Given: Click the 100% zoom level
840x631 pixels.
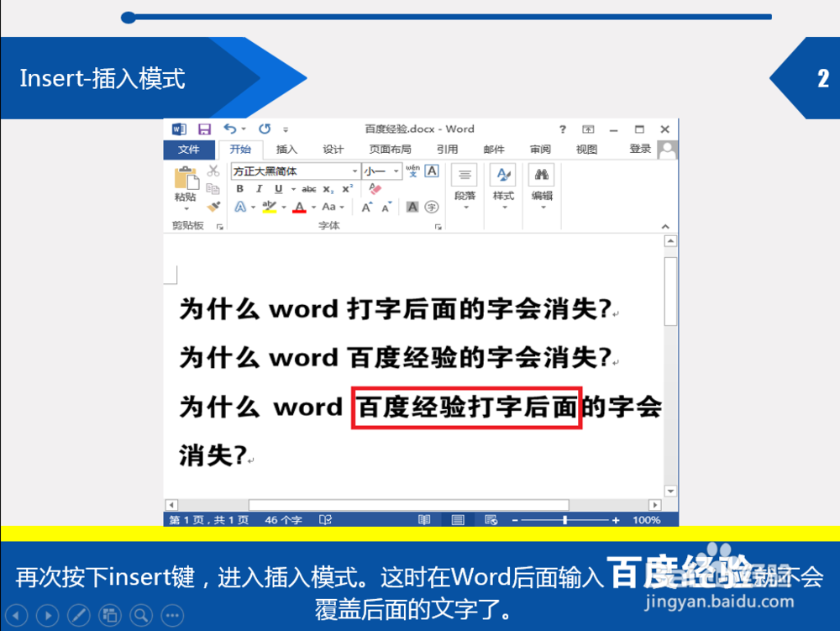Looking at the screenshot, I should coord(646,519).
